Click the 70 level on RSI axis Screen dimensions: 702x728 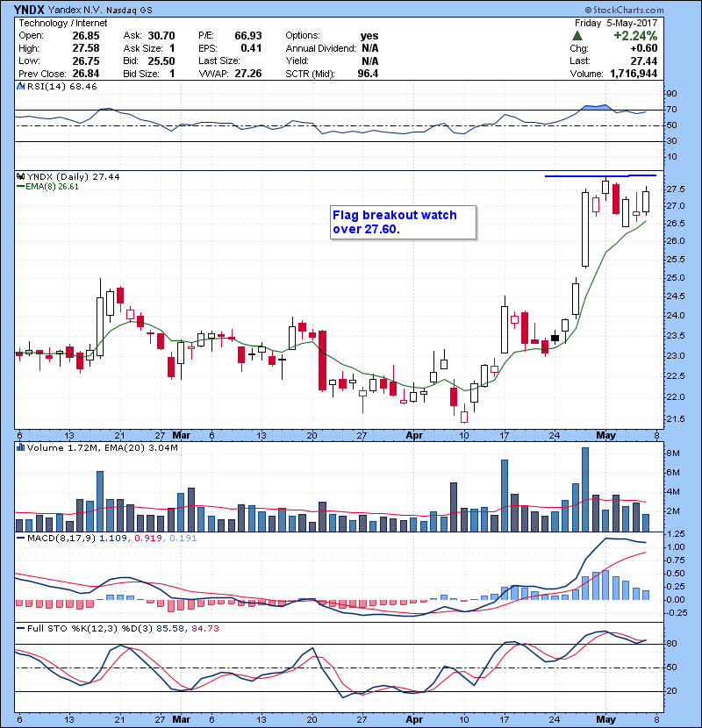click(x=672, y=110)
